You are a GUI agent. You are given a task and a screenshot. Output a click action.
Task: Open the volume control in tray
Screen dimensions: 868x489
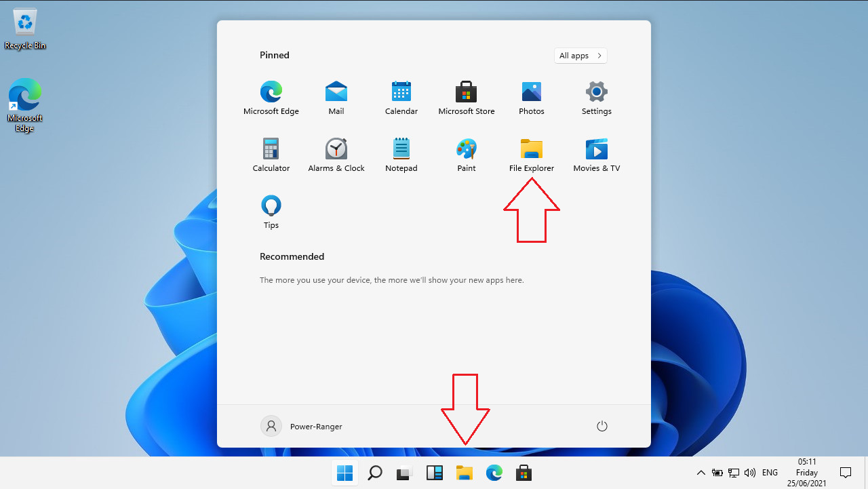click(x=750, y=473)
